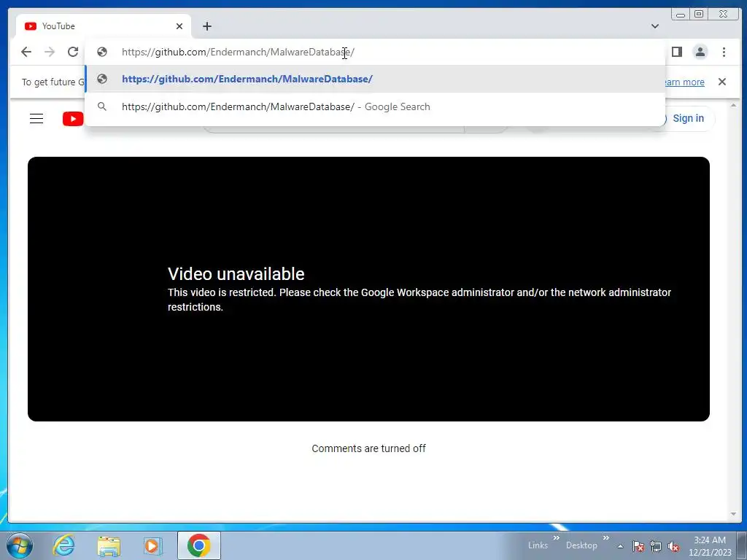Click the muted volume tray icon
This screenshot has width=747, height=560.
[673, 546]
